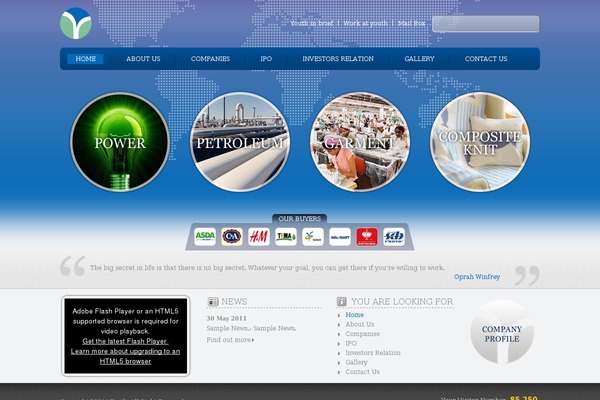Select the HOME navigation tab
Image resolution: width=600 pixels, height=400 pixels.
point(85,59)
